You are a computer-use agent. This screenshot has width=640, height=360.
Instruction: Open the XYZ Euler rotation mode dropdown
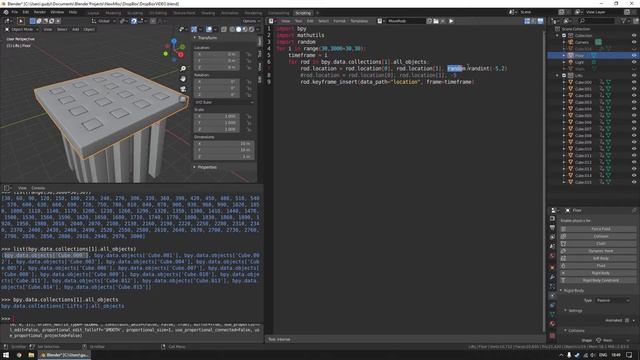point(224,102)
